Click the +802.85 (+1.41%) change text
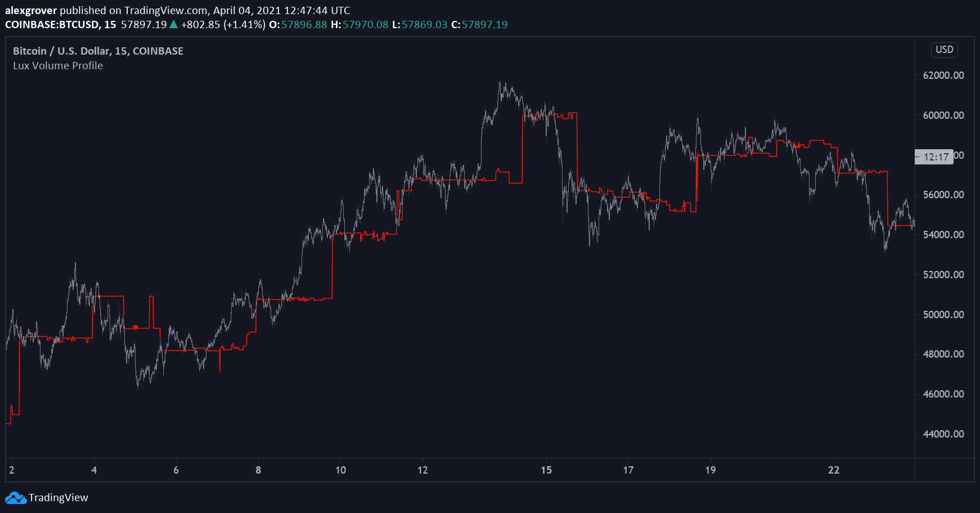The height and width of the screenshot is (513, 980). 223,24
